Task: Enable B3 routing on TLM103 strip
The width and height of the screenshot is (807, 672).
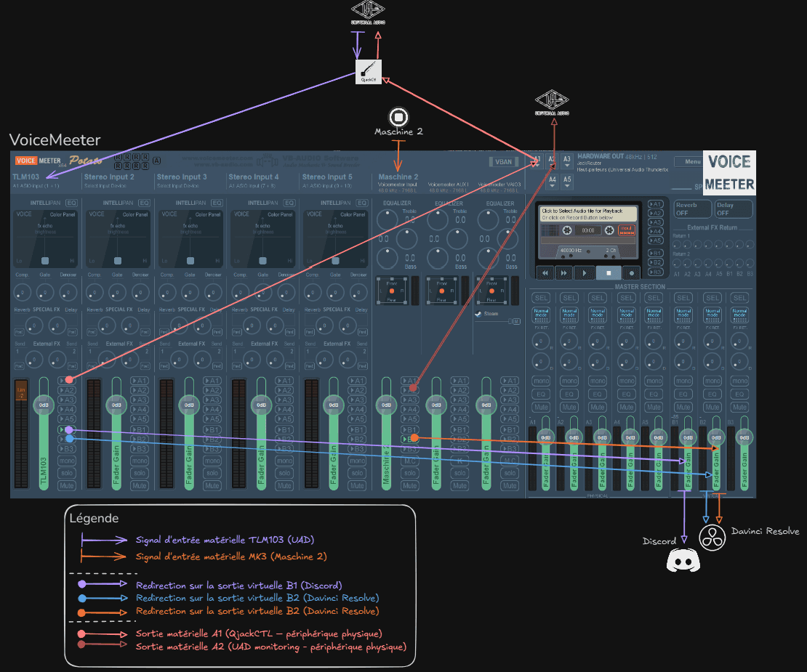Action: click(x=67, y=449)
